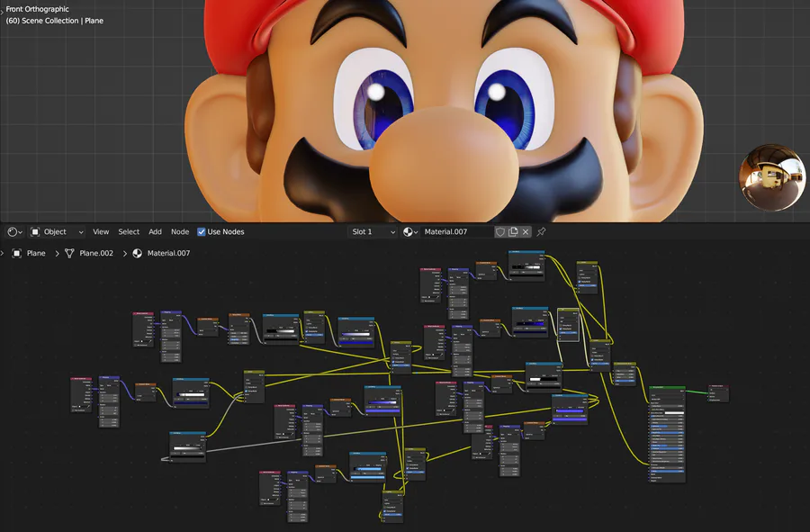Open the Node menu in node editor
Image resolution: width=810 pixels, height=532 pixels.
pyautogui.click(x=180, y=232)
